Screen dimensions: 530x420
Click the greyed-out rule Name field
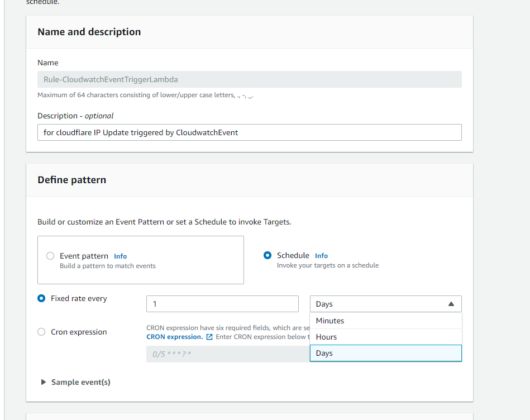[249, 79]
